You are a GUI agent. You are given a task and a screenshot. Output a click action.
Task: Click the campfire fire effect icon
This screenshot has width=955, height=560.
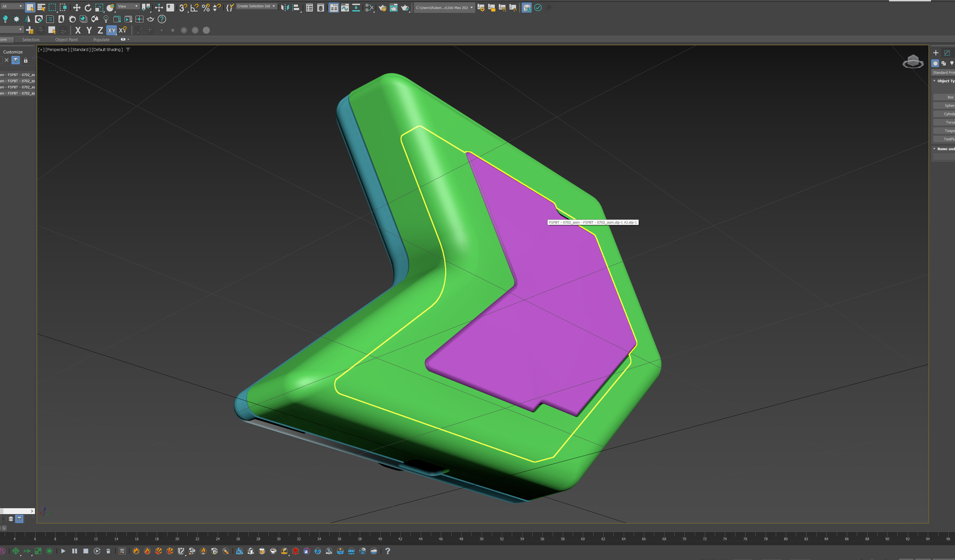click(x=136, y=551)
